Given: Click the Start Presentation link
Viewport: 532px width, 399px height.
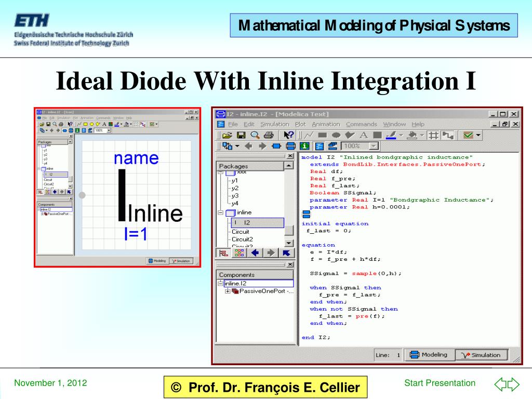Looking at the screenshot, I should [440, 383].
